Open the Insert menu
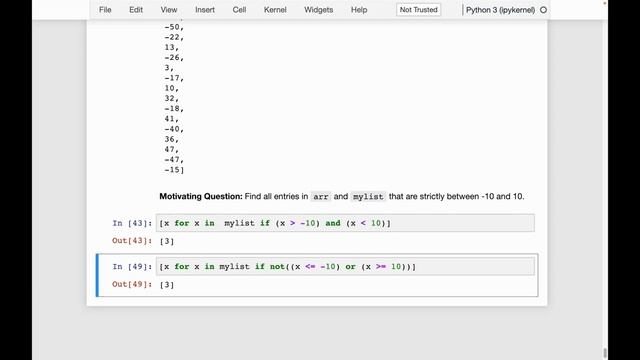640x360 pixels. click(x=205, y=10)
